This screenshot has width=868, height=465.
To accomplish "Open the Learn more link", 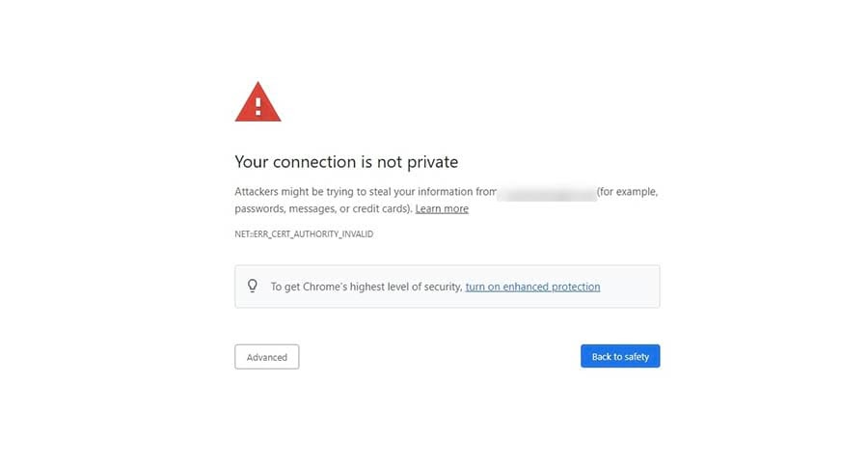I will pyautogui.click(x=442, y=208).
